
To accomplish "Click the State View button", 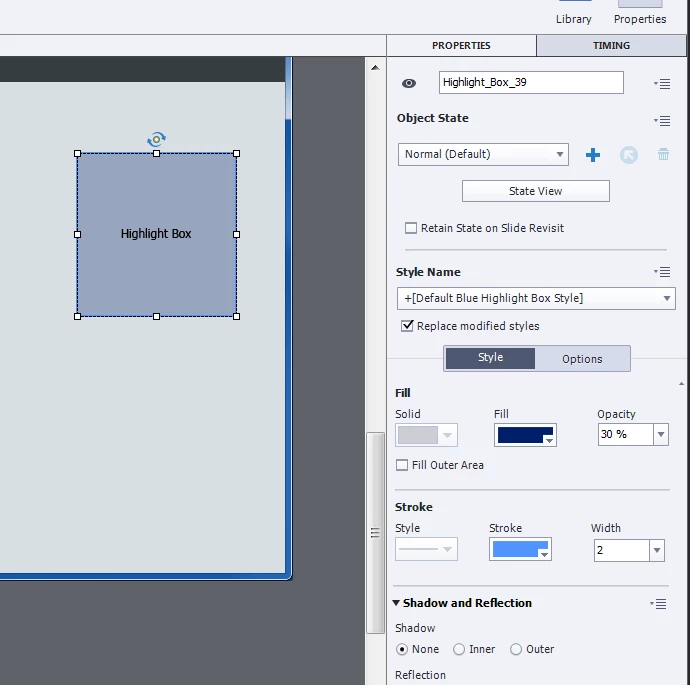I will click(x=536, y=191).
